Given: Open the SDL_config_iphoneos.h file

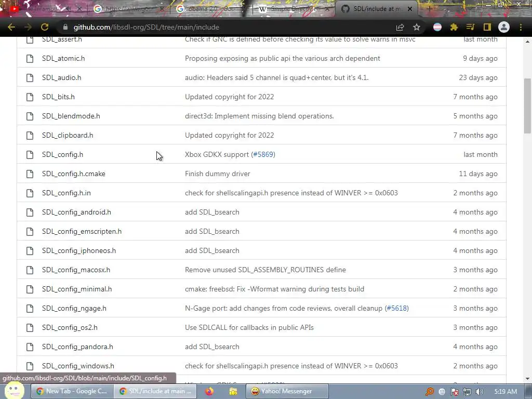Looking at the screenshot, I should [79, 251].
